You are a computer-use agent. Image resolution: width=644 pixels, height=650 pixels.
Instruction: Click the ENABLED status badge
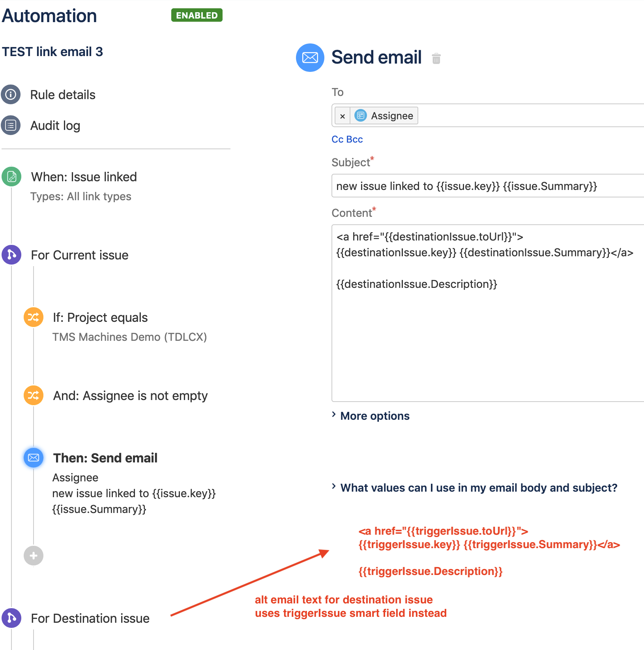click(x=197, y=15)
